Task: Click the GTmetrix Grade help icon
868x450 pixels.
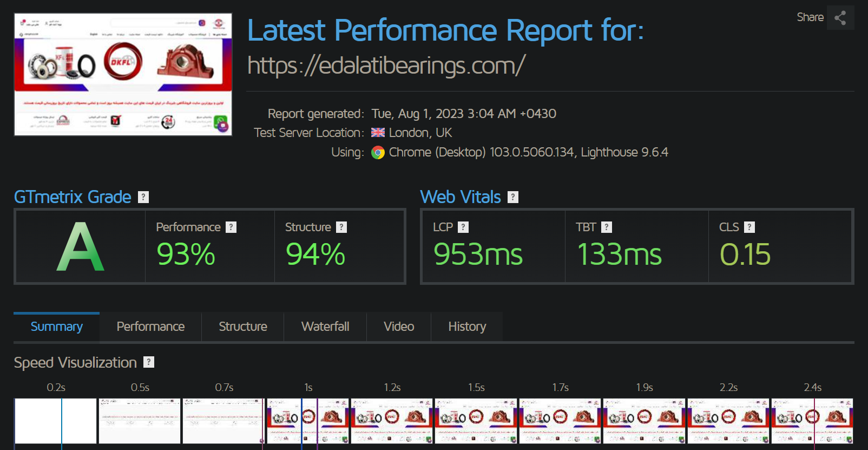Action: 143,197
